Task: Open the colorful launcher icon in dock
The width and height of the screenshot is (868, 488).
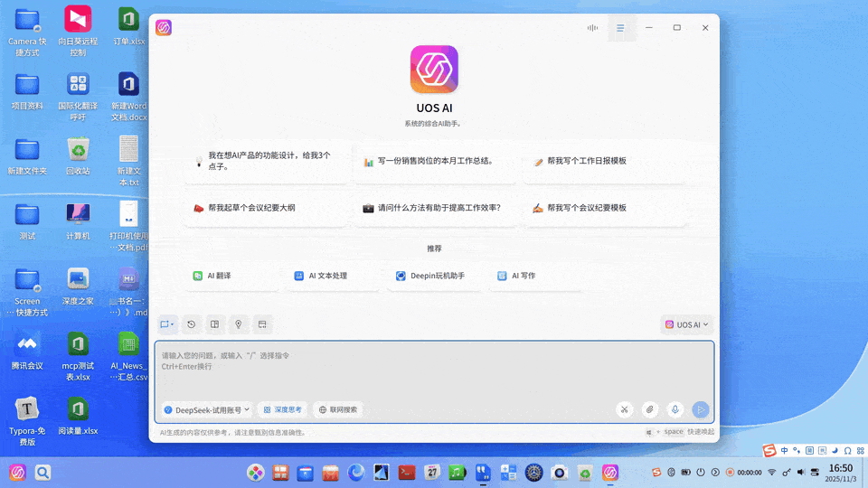Action: 255,473
